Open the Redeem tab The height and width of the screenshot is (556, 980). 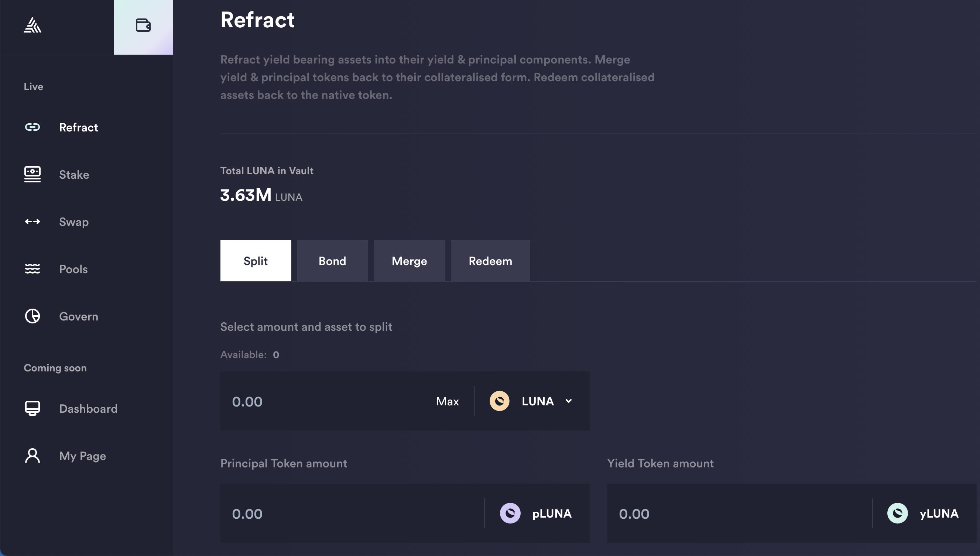click(490, 261)
